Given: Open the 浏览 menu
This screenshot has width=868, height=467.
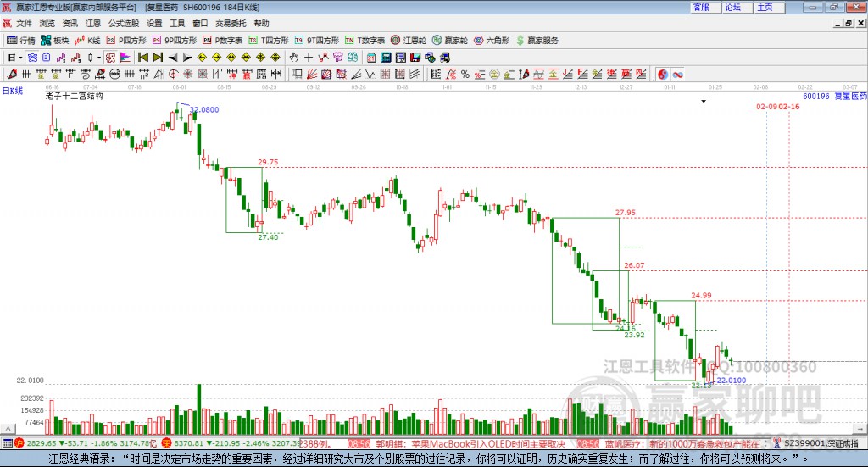Looking at the screenshot, I should (x=47, y=23).
